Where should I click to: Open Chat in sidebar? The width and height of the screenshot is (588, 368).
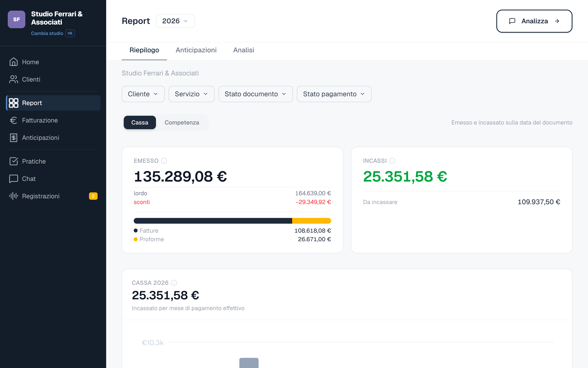click(x=53, y=179)
